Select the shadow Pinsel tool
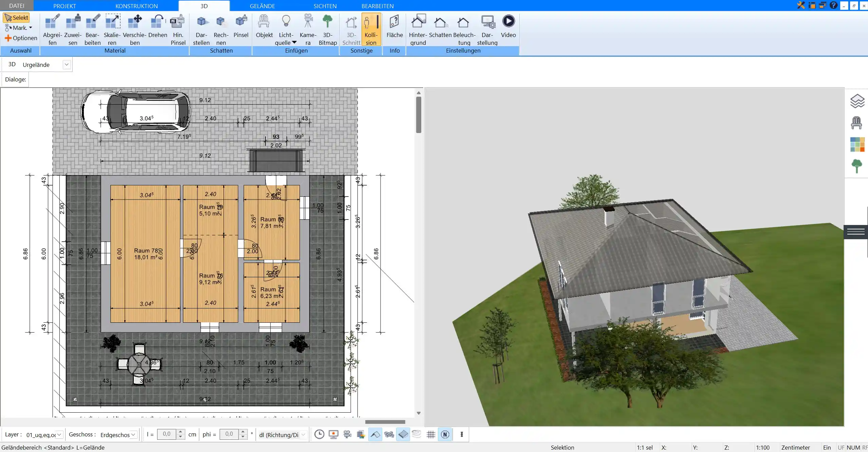The image size is (868, 452). pyautogui.click(x=241, y=26)
